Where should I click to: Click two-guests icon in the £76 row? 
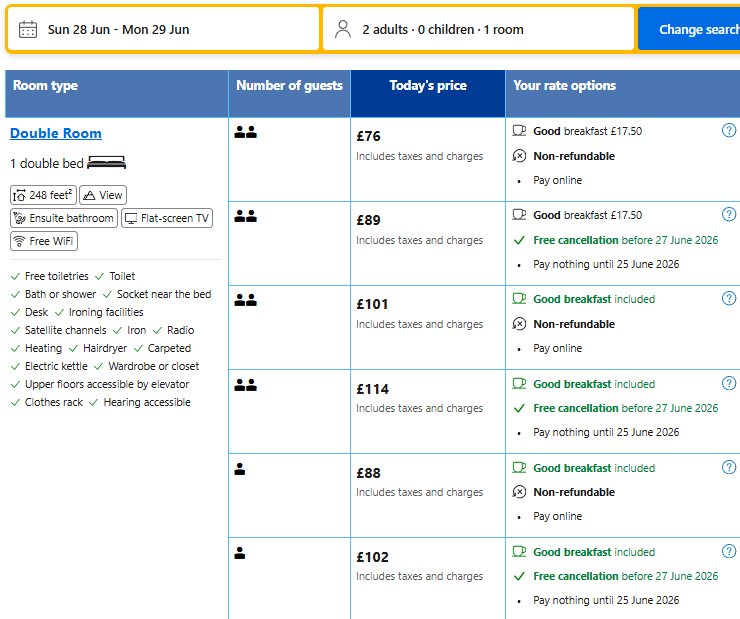pyautogui.click(x=245, y=132)
